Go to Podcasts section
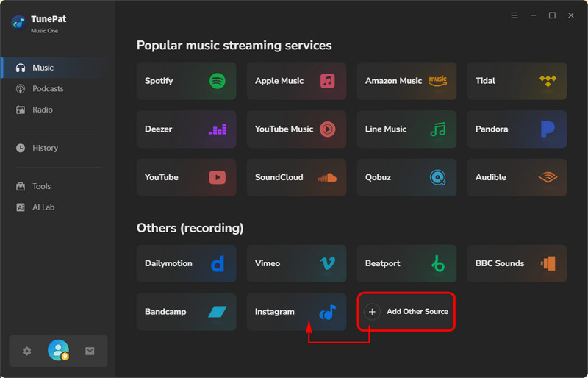This screenshot has width=588, height=378. pyautogui.click(x=48, y=89)
